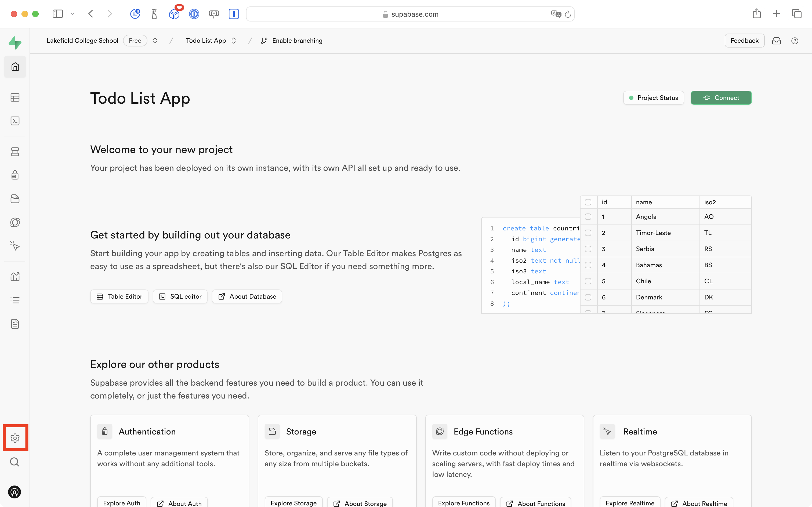812x507 pixels.
Task: Open Database icon in sidebar
Action: [x=15, y=151]
